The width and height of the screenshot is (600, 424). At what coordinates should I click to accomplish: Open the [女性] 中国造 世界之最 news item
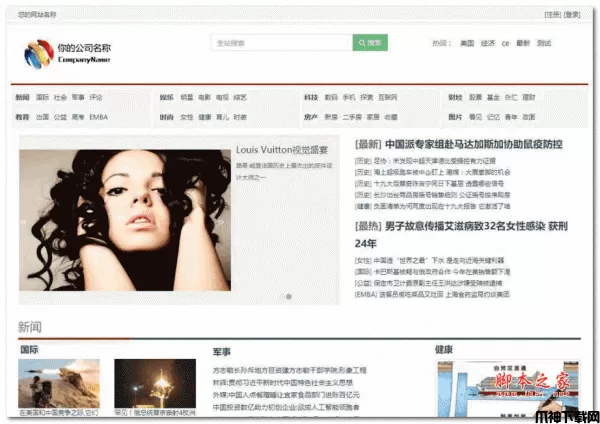point(429,261)
